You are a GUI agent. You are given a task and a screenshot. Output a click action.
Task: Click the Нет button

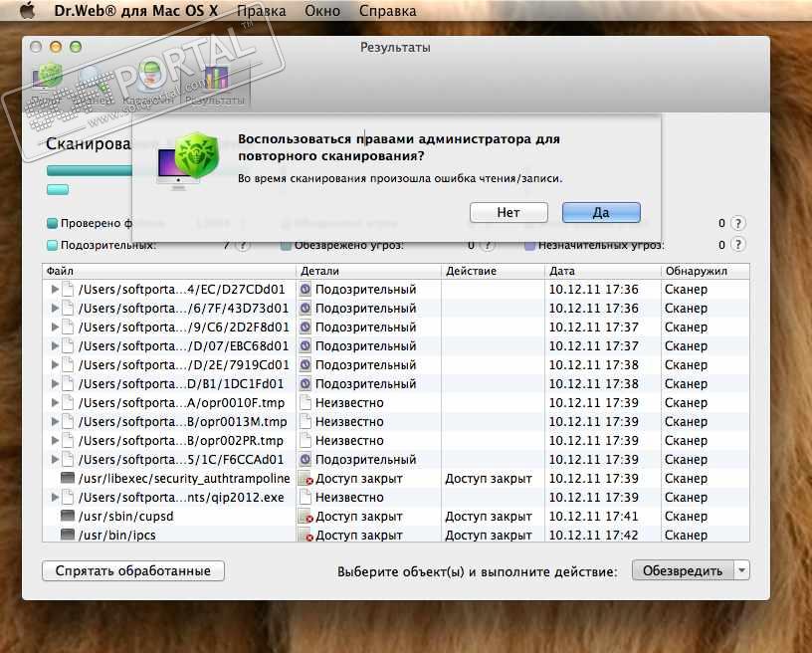coord(508,212)
